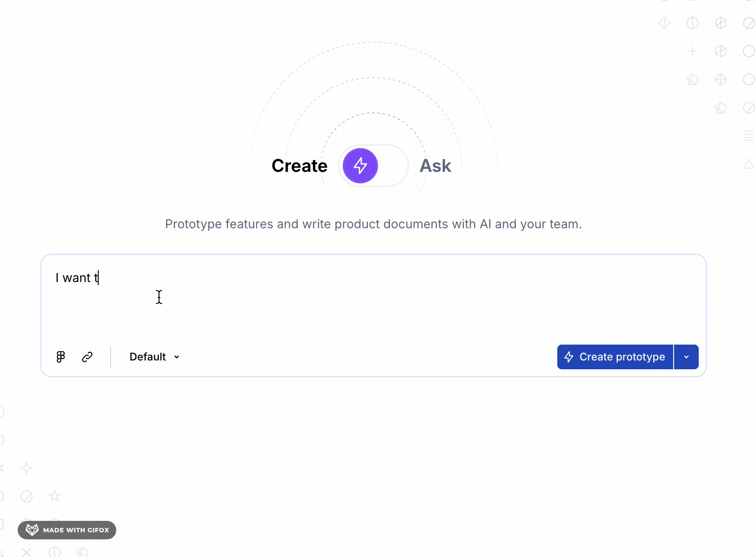Screen dimensions: 756x557
Task: Click the attach link icon
Action: 87,357
